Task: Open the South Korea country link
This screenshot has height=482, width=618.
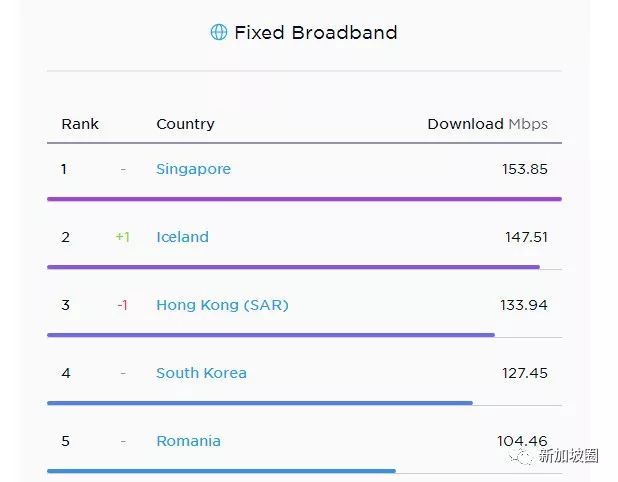Action: pos(201,373)
